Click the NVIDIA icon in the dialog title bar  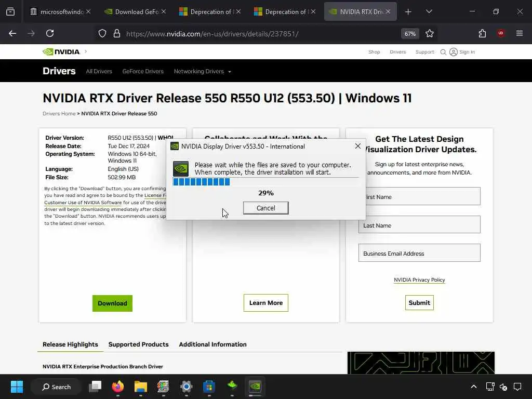click(175, 146)
